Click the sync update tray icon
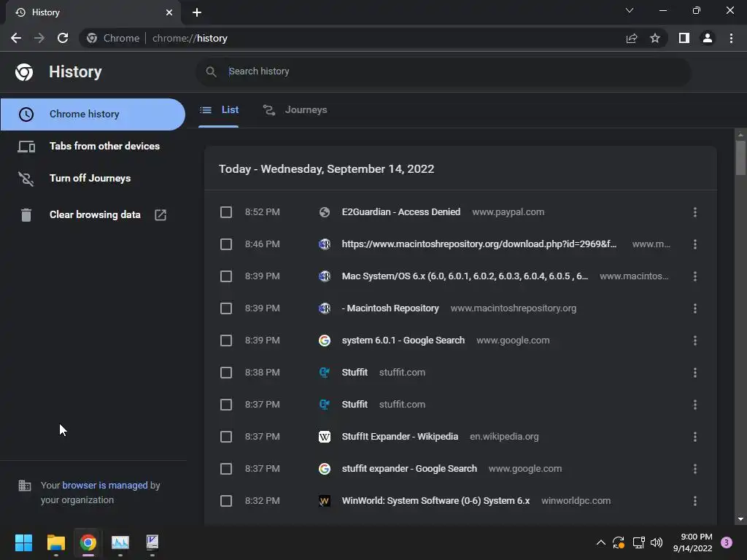 pos(619,542)
